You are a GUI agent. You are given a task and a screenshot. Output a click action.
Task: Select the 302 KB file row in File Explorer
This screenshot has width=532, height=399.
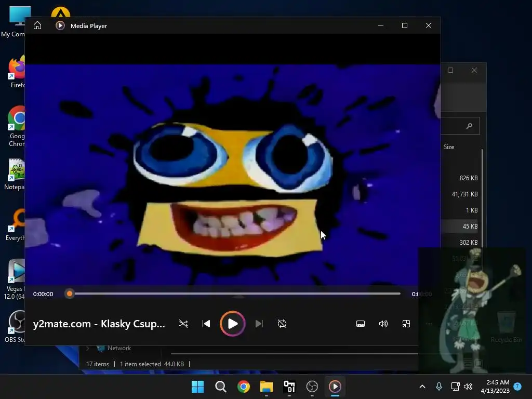pos(460,242)
